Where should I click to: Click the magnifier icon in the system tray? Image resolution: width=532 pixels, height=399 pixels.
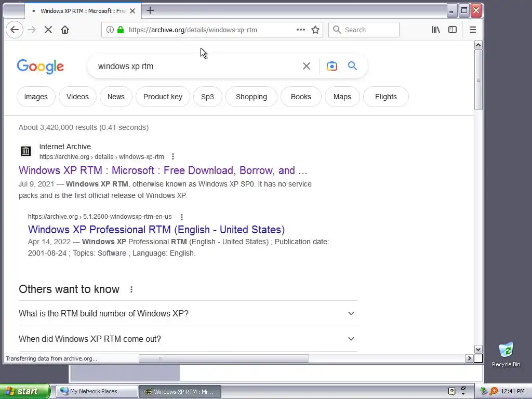point(494,391)
